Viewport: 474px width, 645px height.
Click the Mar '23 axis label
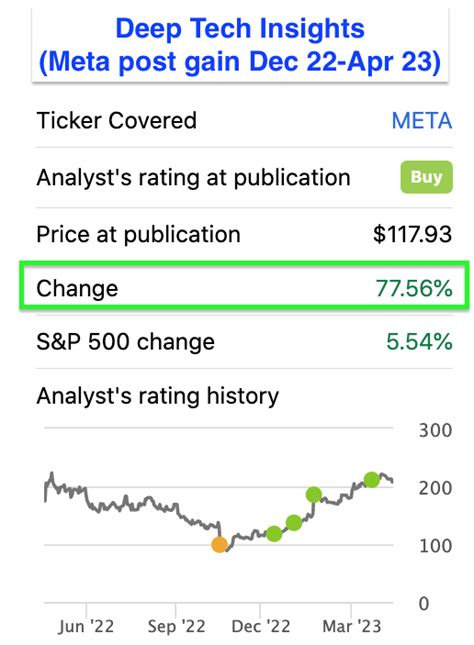click(x=352, y=626)
